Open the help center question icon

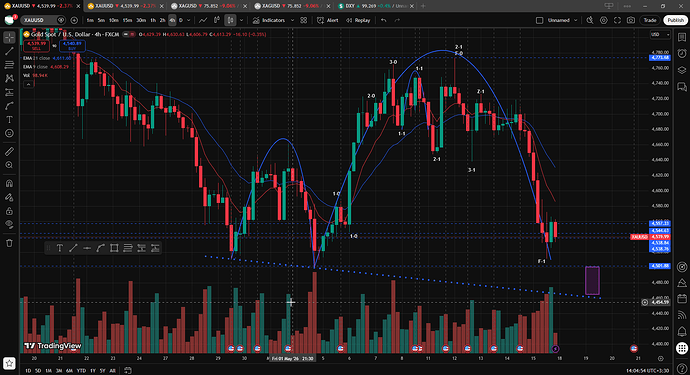pyautogui.click(x=682, y=369)
